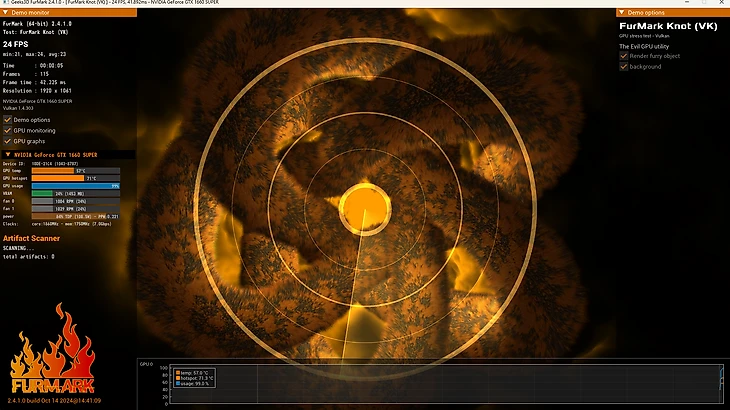Screen dimensions: 730x410
Task: Click the 'min:21, max:24, avg:23' line
Action: (34, 54)
